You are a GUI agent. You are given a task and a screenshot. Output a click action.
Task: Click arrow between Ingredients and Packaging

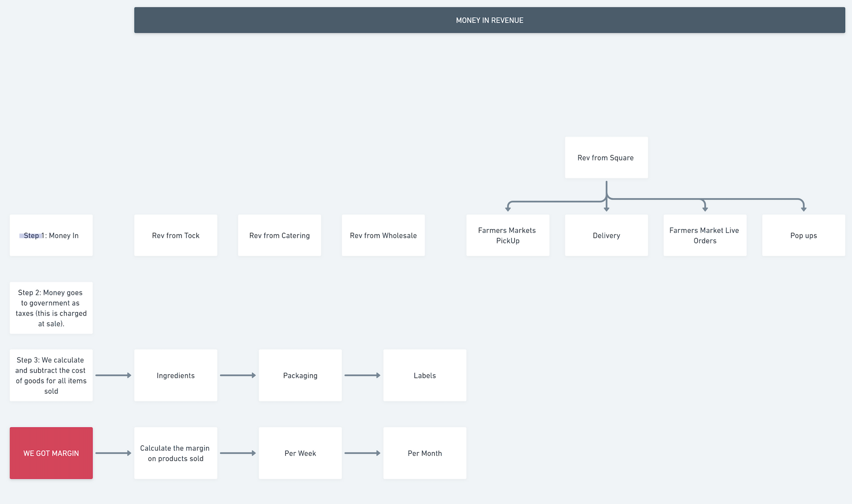pyautogui.click(x=237, y=375)
